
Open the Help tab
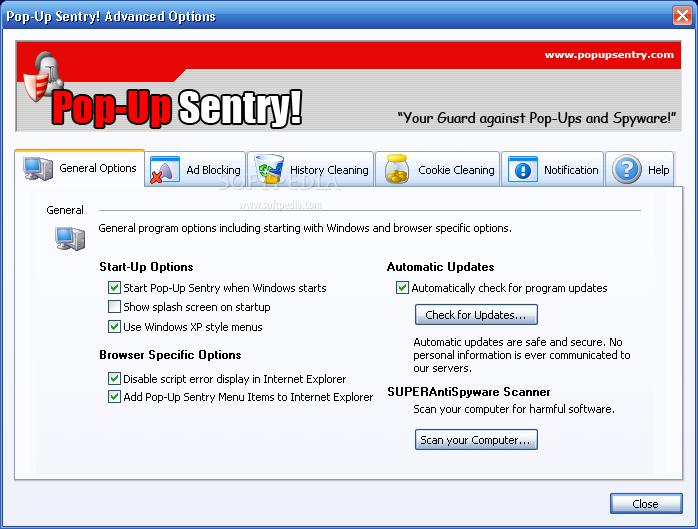640,169
